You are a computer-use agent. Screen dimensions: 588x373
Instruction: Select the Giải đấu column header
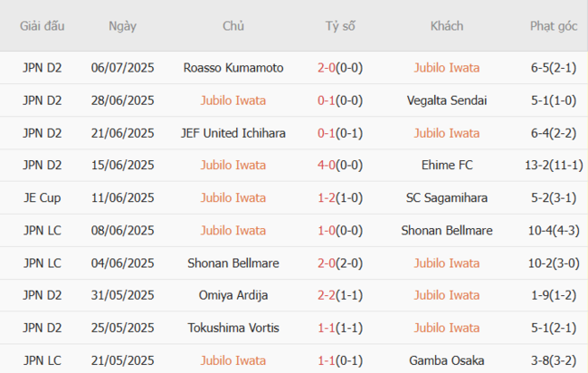pos(43,26)
